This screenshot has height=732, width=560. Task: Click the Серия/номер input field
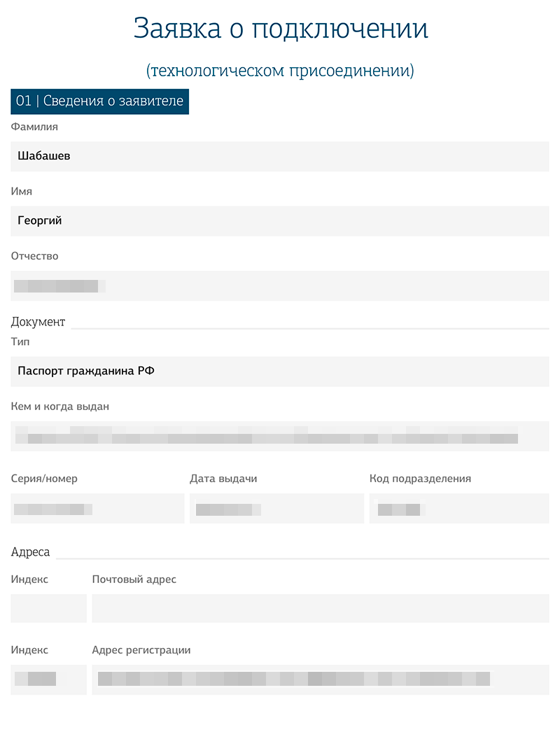97,508
